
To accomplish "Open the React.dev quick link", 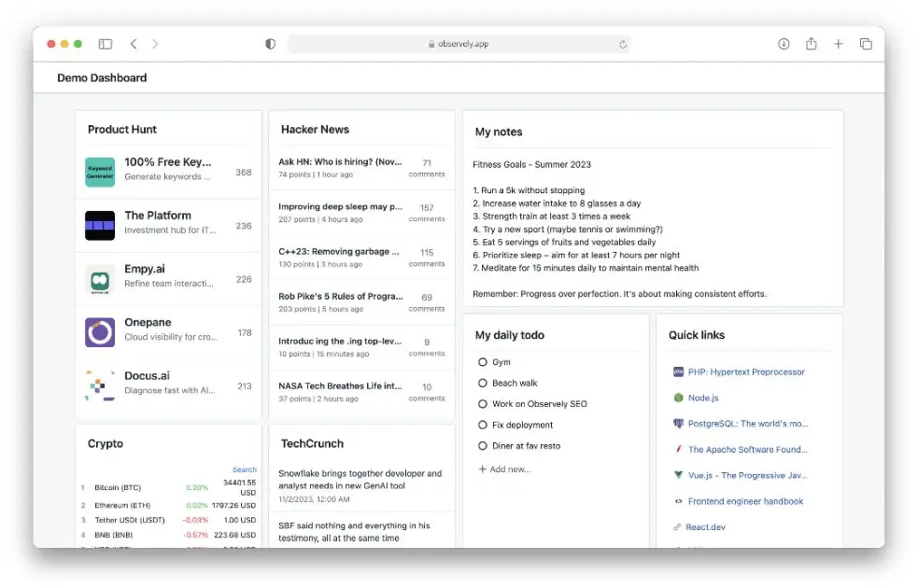I will tap(705, 527).
